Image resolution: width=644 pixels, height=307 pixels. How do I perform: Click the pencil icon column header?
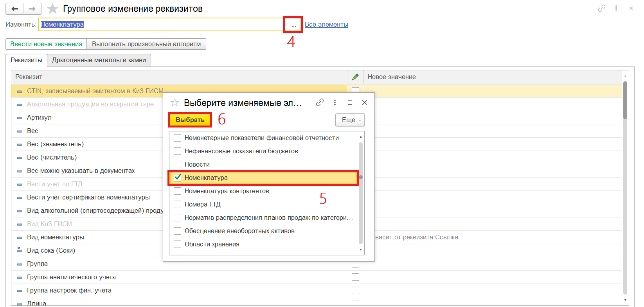click(x=355, y=77)
